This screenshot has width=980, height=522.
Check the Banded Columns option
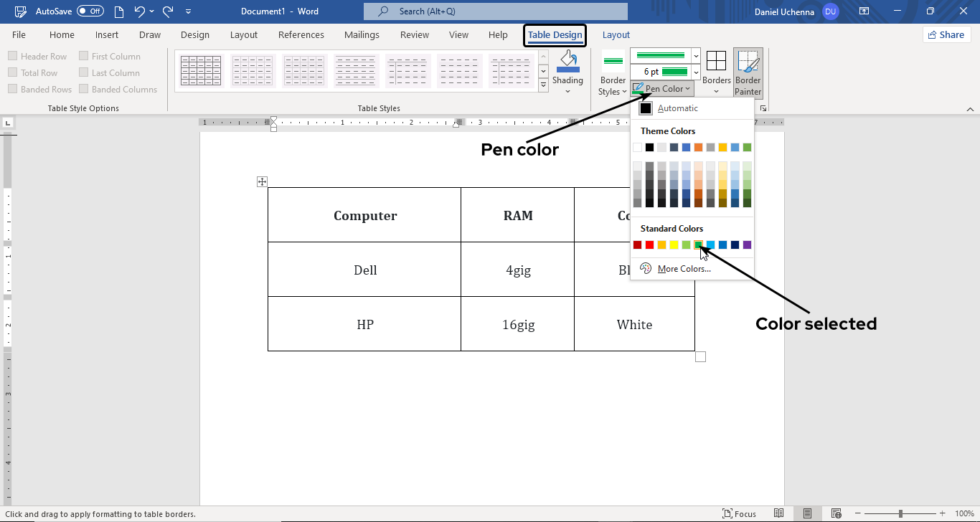point(84,90)
